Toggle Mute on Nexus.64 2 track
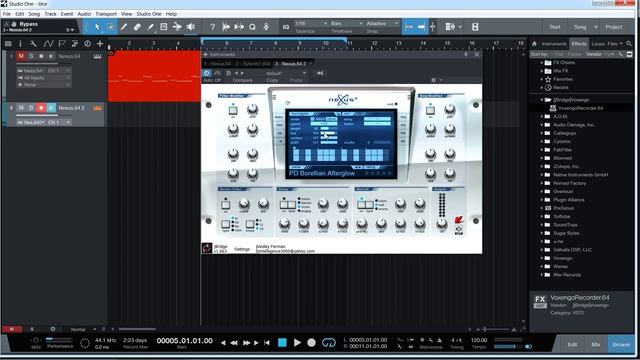The width and height of the screenshot is (640, 360). (x=21, y=108)
